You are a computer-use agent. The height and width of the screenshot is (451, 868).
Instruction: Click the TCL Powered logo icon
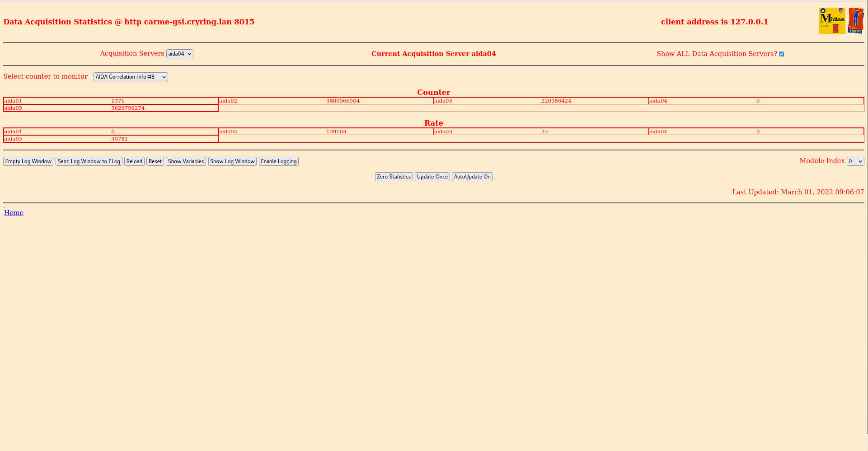(x=856, y=20)
